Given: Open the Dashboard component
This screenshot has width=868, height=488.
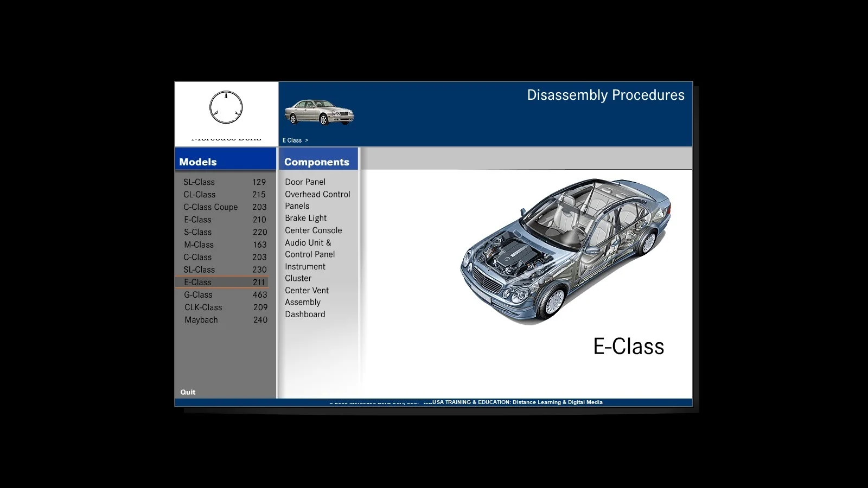Looking at the screenshot, I should click(305, 314).
